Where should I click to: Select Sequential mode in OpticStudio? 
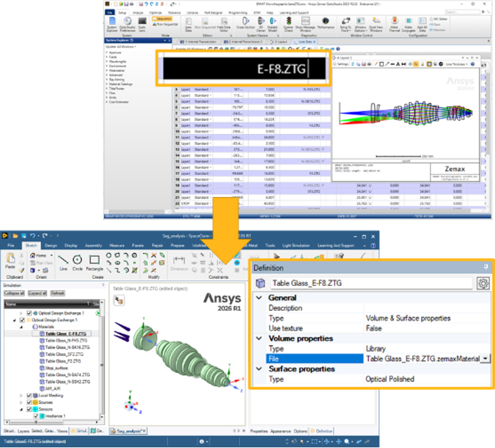click(162, 19)
